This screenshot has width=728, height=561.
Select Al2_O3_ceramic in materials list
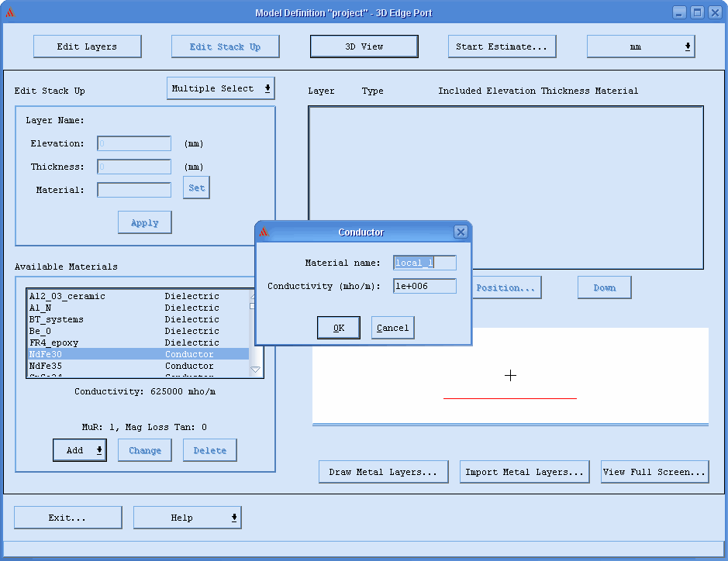(x=138, y=296)
